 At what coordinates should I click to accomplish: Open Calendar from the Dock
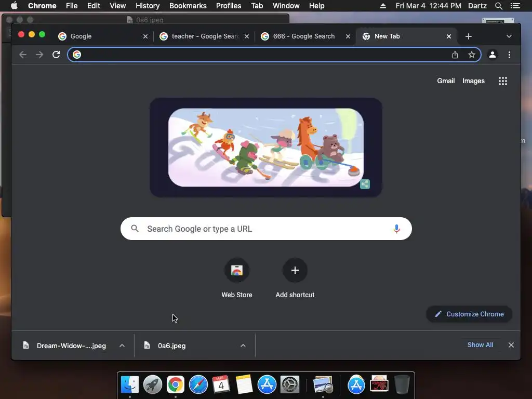click(x=221, y=385)
